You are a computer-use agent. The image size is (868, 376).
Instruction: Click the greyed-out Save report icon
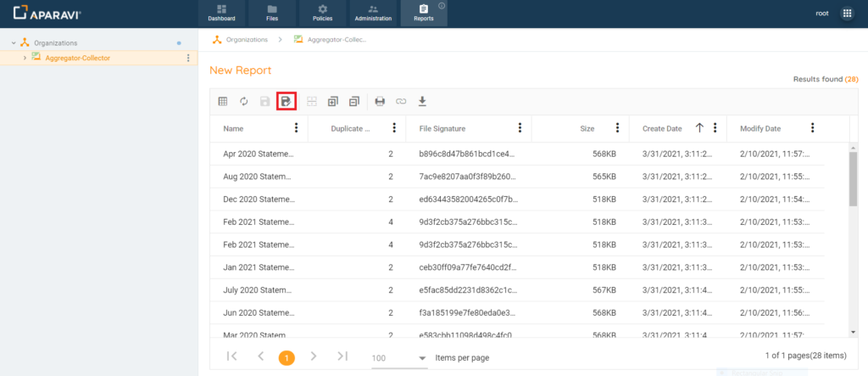point(265,102)
